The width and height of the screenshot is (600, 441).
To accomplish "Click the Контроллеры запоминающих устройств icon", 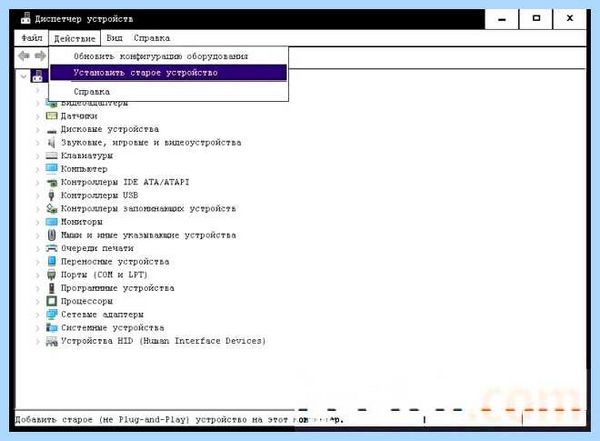I will point(51,209).
